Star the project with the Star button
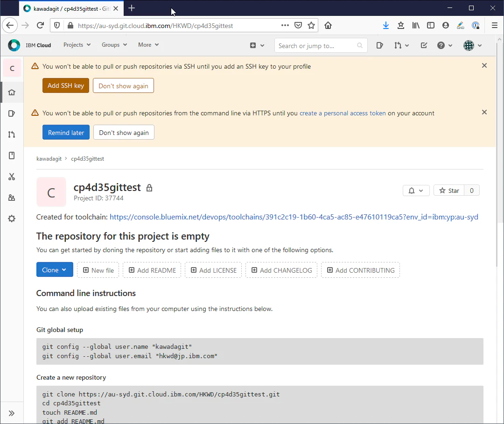This screenshot has height=424, width=504. click(x=449, y=191)
